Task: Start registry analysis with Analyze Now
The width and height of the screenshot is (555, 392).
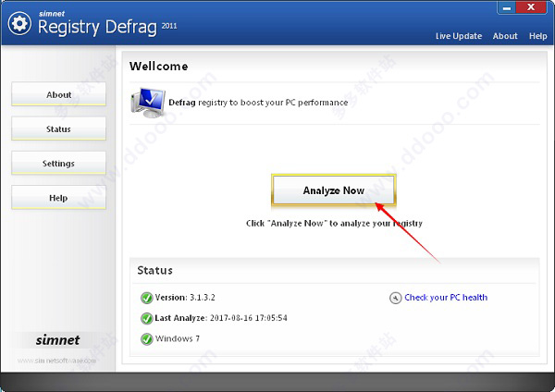Action: tap(334, 190)
